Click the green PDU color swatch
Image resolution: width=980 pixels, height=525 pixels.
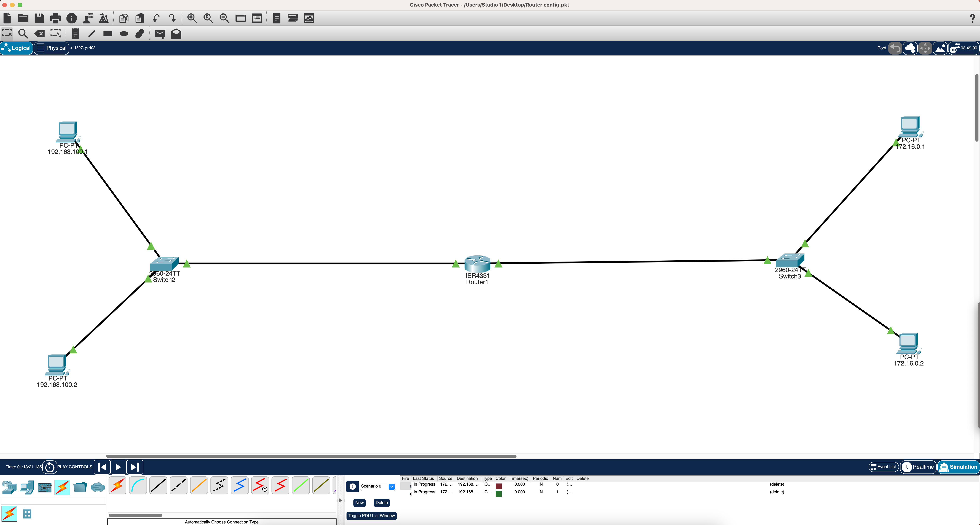[499, 494]
